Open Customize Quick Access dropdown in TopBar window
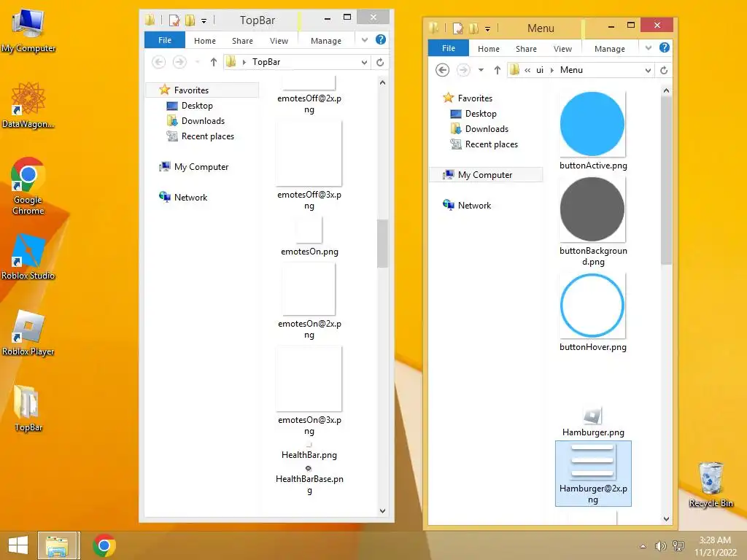This screenshot has width=747, height=560. 204,20
